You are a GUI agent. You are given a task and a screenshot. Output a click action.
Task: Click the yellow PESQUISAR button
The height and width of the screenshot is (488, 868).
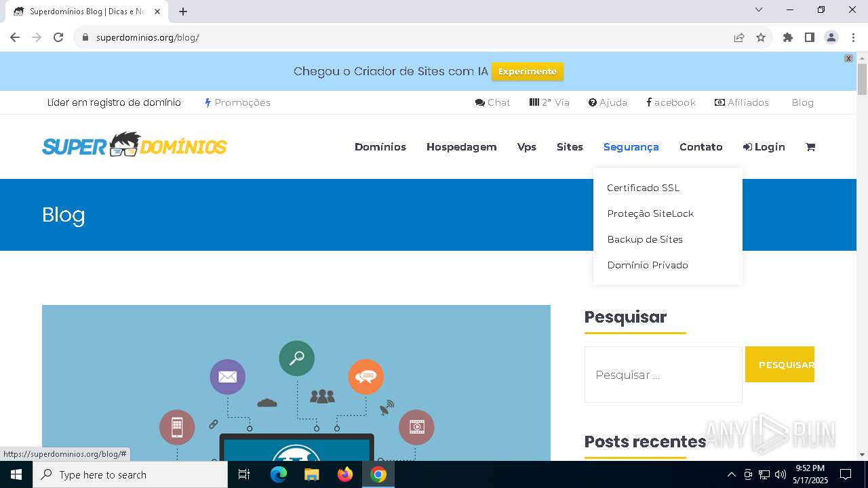[780, 365]
